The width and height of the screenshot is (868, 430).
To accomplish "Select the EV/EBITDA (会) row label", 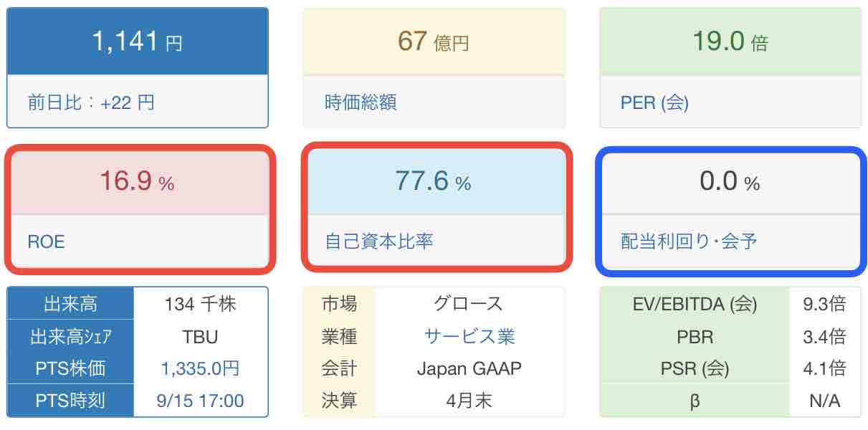I will (x=695, y=304).
